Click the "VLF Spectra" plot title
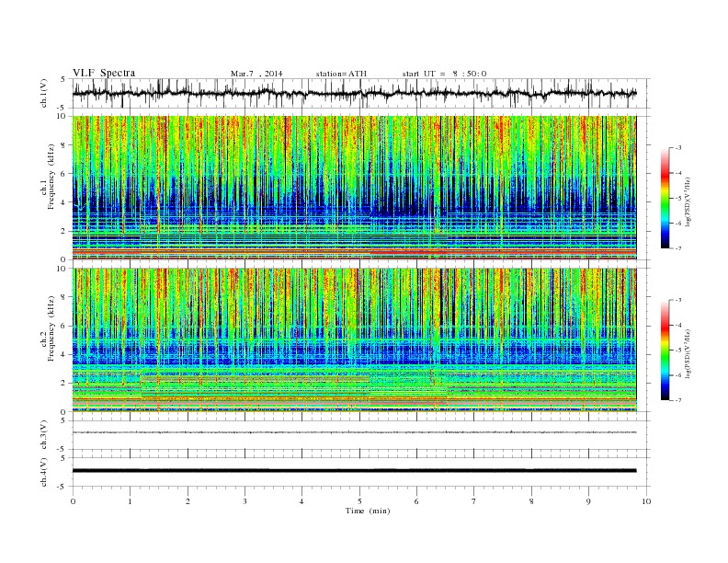This screenshot has width=728, height=563. tap(104, 73)
